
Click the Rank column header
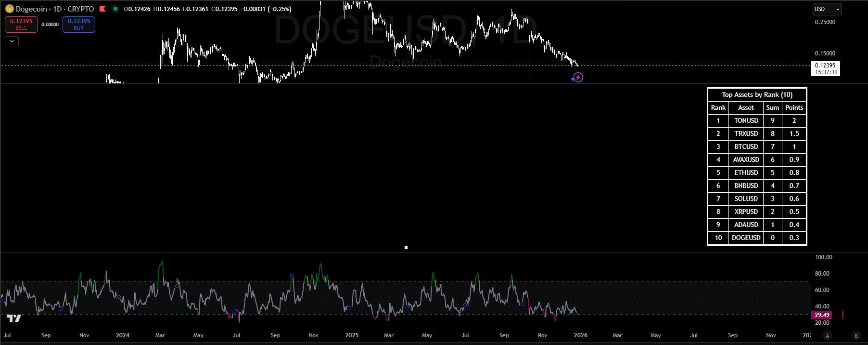click(x=718, y=107)
